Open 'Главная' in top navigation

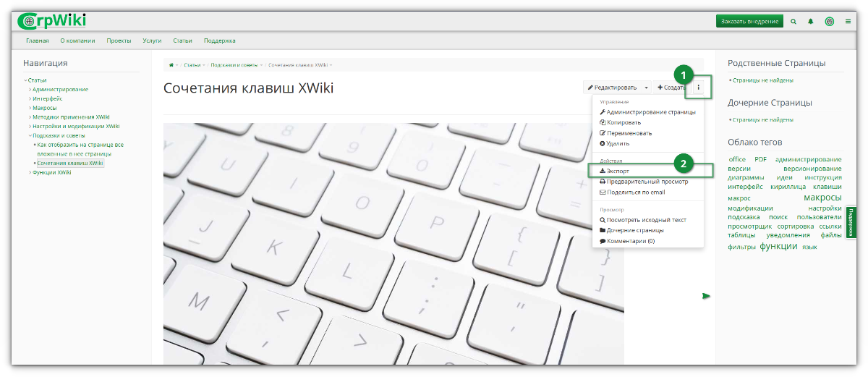pyautogui.click(x=38, y=41)
